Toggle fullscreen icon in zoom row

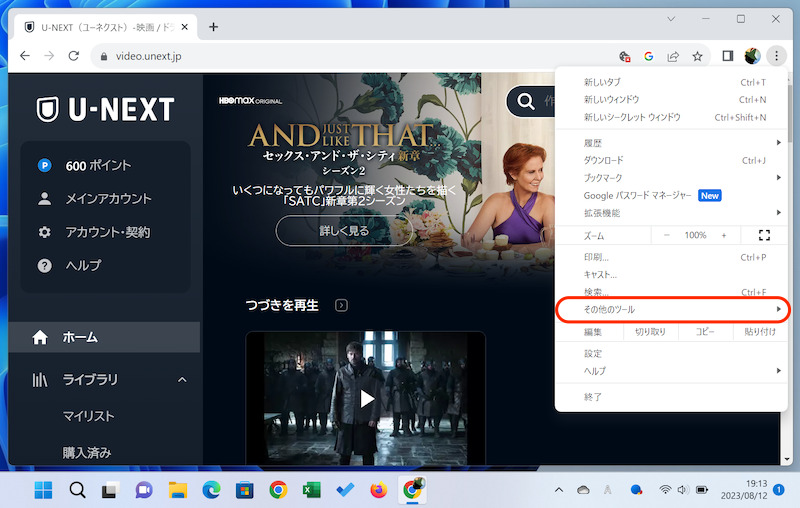click(764, 235)
